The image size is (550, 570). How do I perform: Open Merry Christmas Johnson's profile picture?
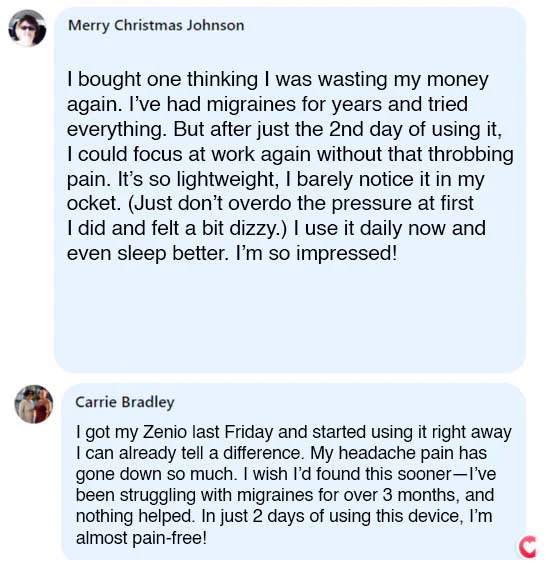(x=27, y=28)
